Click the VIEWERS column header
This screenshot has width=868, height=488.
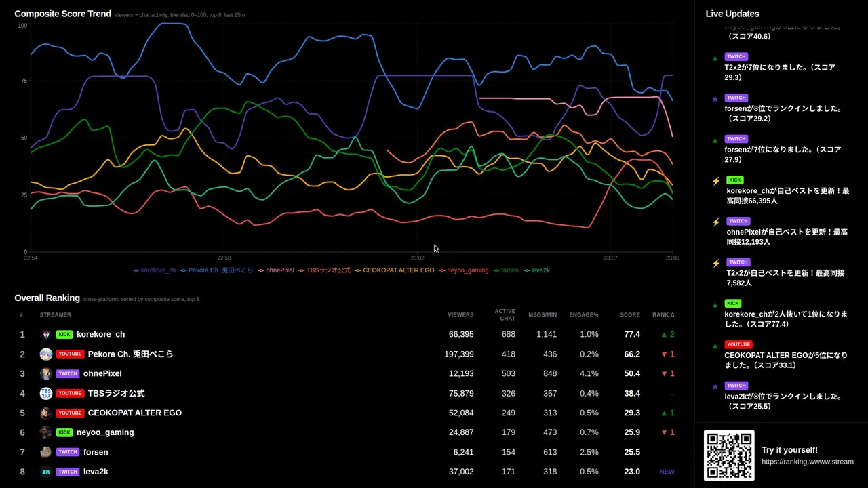[460, 315]
